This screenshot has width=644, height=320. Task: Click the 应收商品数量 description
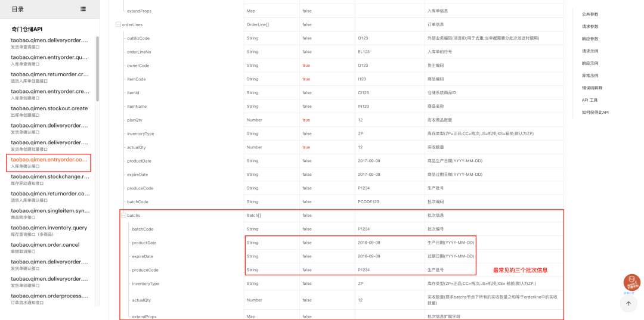pos(439,120)
